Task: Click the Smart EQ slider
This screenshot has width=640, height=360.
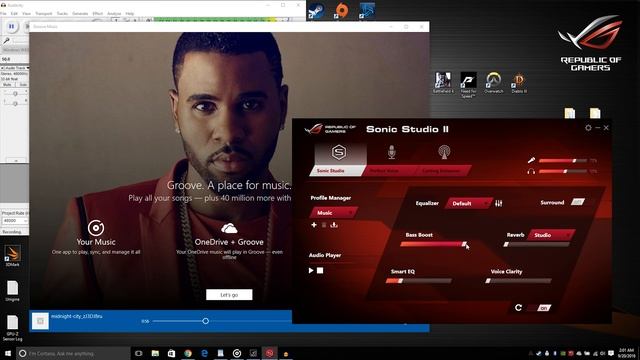Action: coord(419,281)
